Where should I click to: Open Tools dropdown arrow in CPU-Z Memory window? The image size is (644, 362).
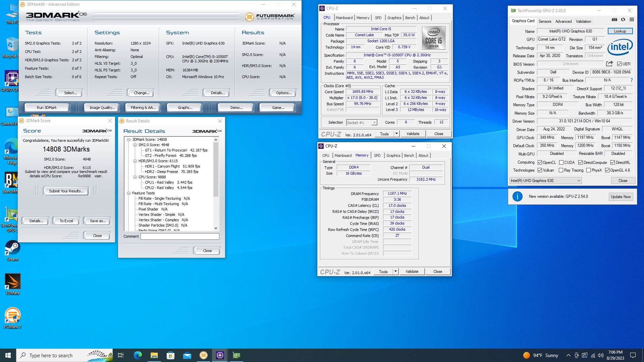[x=395, y=271]
